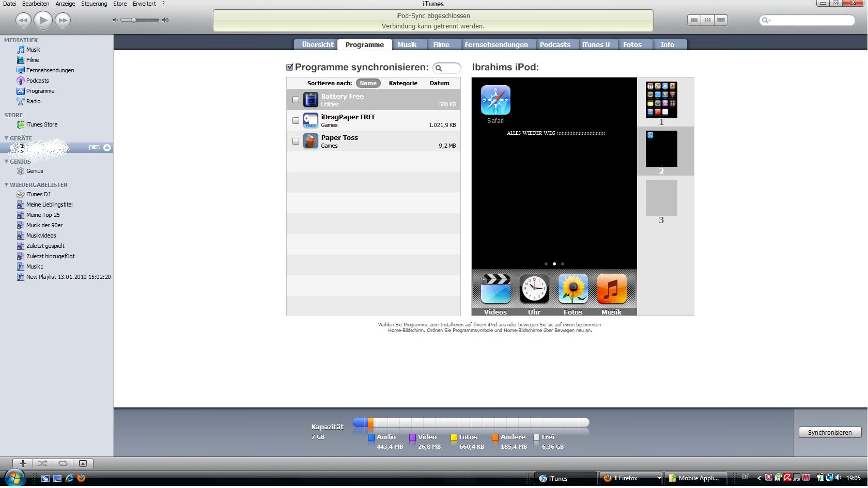Eject the connected iPod
Image resolution: width=868 pixels, height=488 pixels.
click(x=107, y=148)
